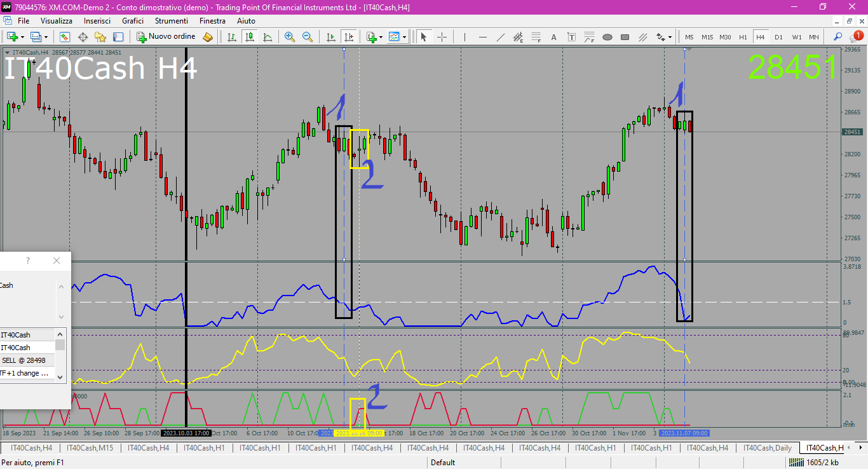868x469 pixels.
Task: Switch to W1 timeframe
Action: point(796,37)
